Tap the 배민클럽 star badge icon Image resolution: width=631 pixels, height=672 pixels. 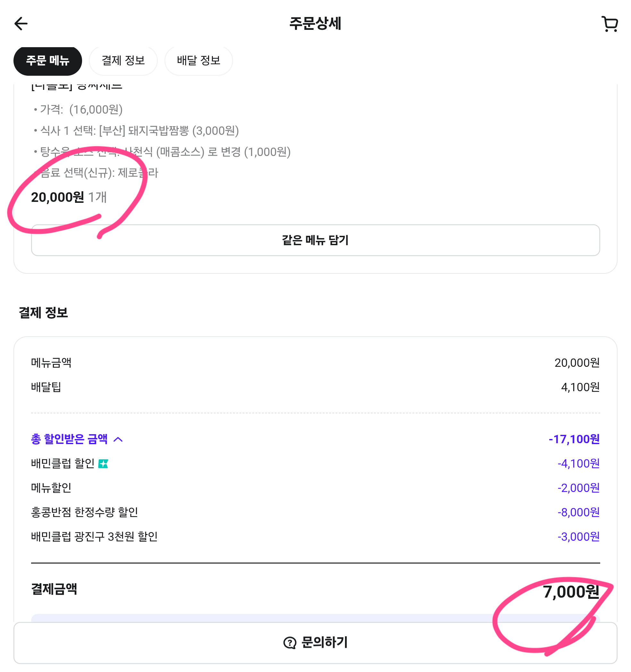pyautogui.click(x=103, y=464)
